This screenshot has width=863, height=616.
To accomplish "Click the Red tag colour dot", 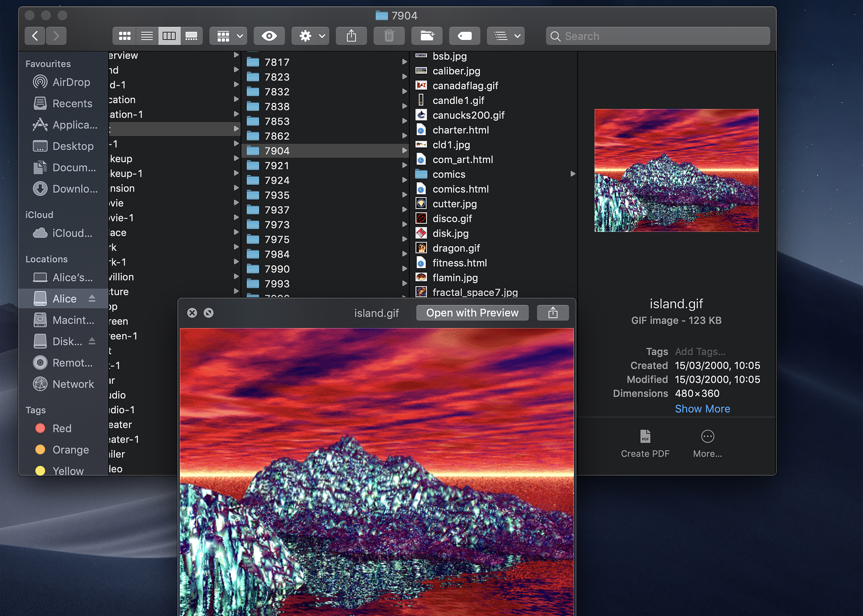I will pos(40,428).
